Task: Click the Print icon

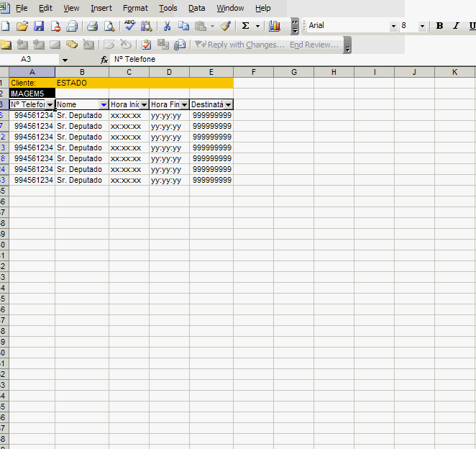Action: 92,26
